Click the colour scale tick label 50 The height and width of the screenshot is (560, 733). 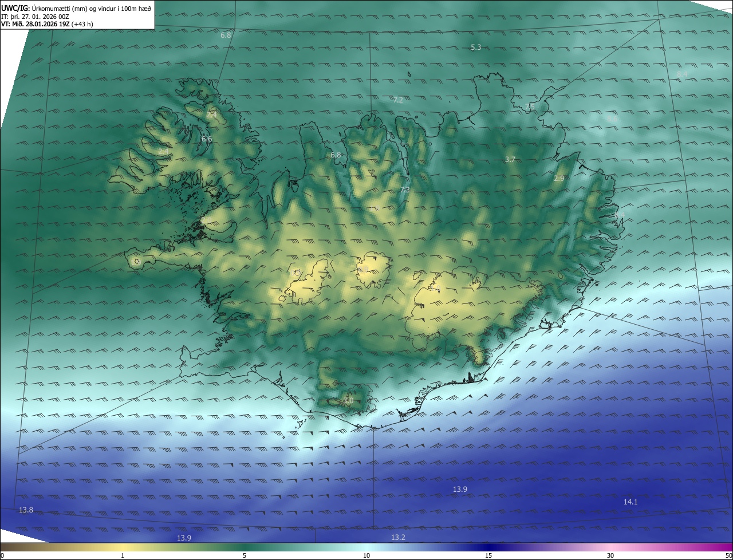pyautogui.click(x=728, y=556)
